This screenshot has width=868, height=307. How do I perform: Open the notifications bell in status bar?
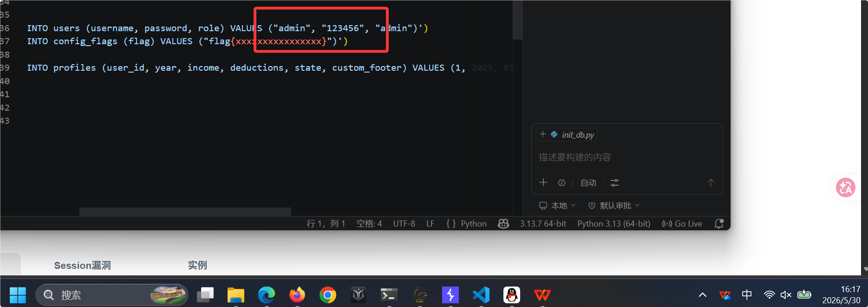click(719, 224)
